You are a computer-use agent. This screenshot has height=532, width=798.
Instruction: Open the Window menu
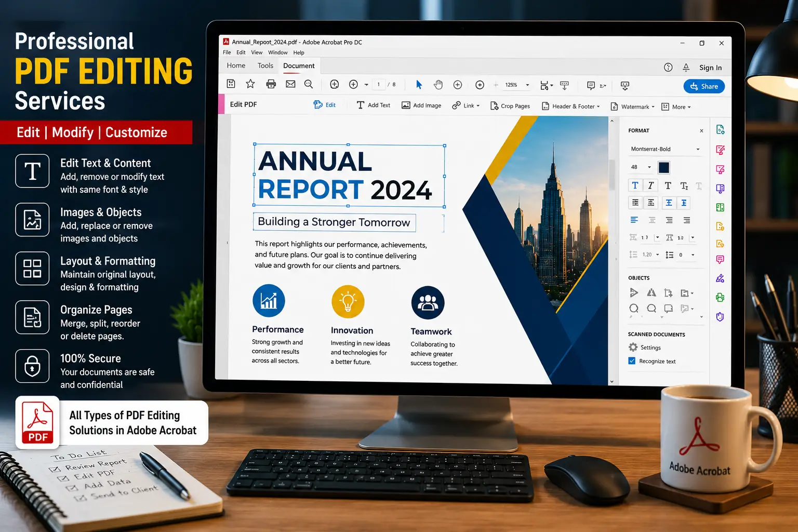click(278, 52)
